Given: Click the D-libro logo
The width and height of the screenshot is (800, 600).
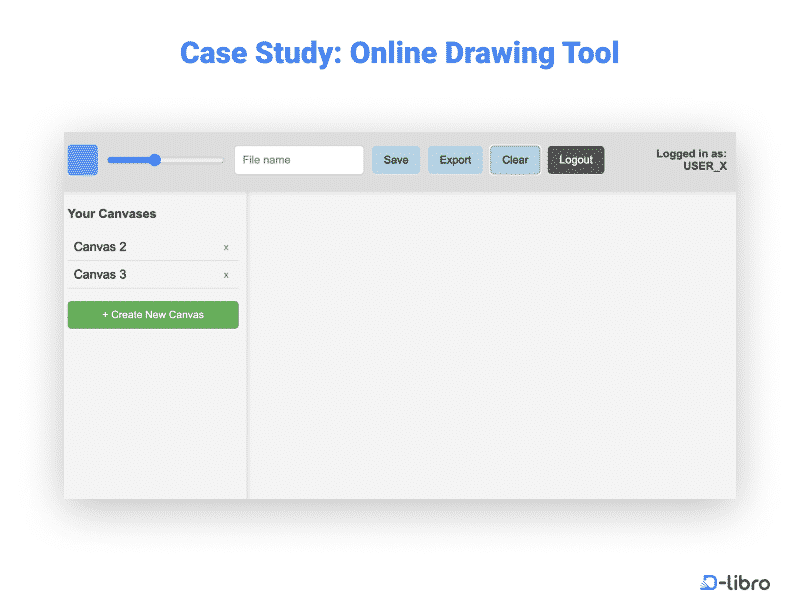Looking at the screenshot, I should pos(734,583).
